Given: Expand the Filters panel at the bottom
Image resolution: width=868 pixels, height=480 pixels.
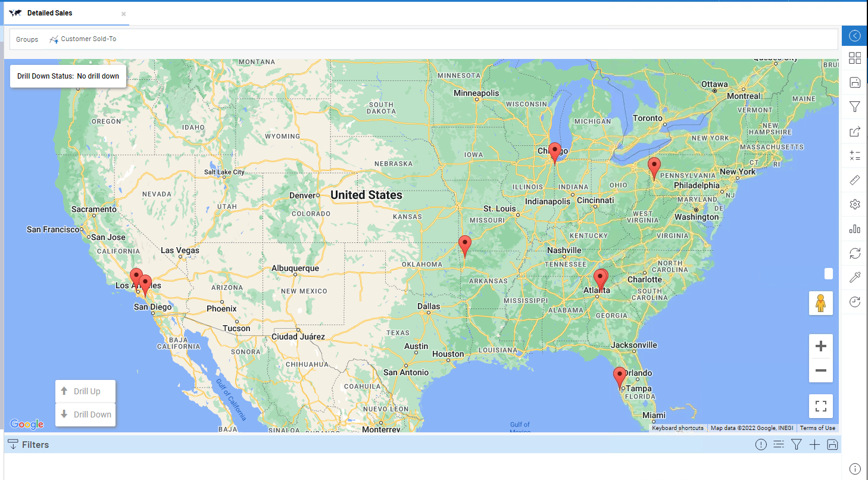Looking at the screenshot, I should 28,444.
